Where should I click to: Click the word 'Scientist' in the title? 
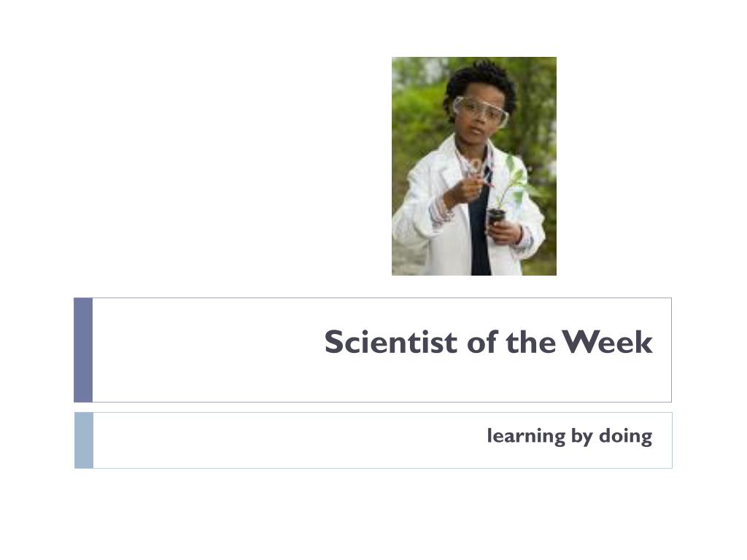click(x=391, y=342)
